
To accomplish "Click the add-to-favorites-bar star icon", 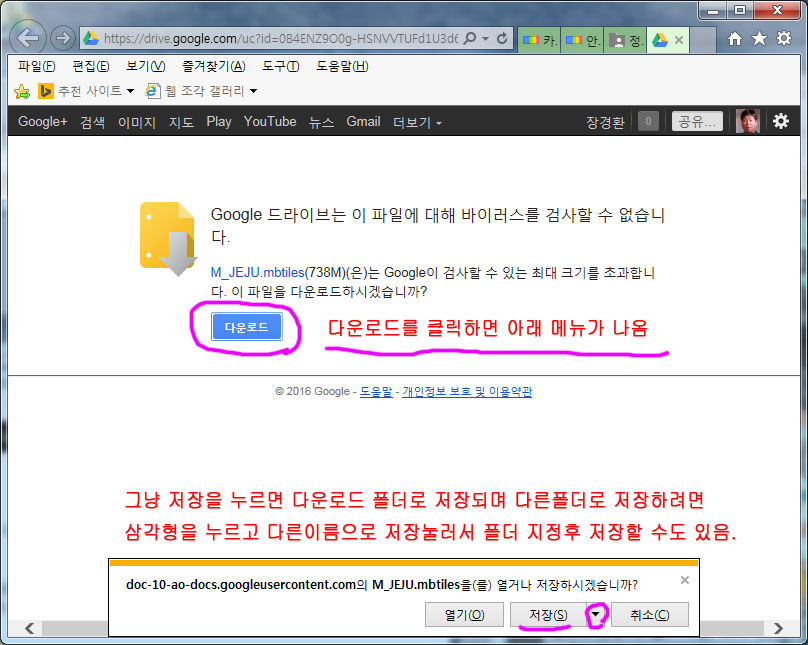I will 22,92.
